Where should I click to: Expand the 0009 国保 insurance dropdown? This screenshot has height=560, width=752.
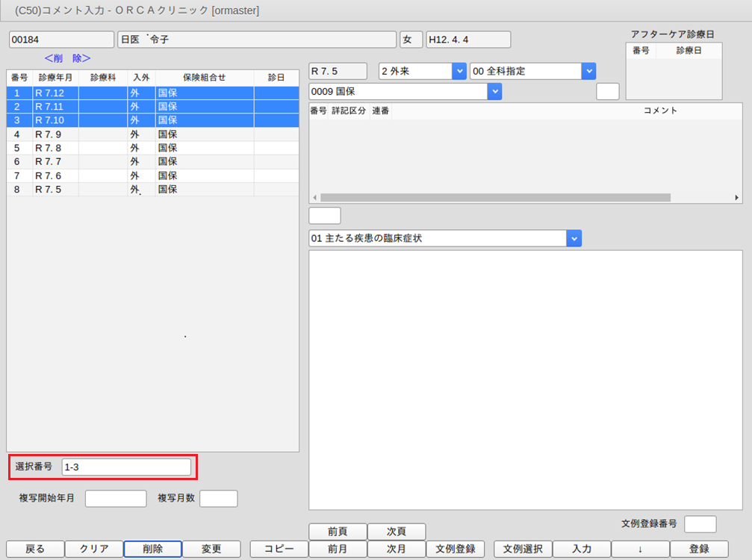494,91
